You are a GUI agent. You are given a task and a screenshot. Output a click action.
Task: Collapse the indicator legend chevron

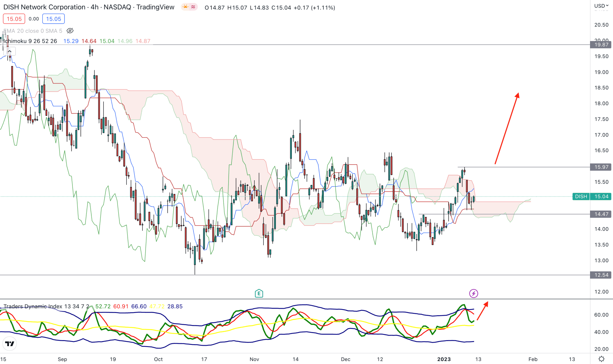coord(10,51)
